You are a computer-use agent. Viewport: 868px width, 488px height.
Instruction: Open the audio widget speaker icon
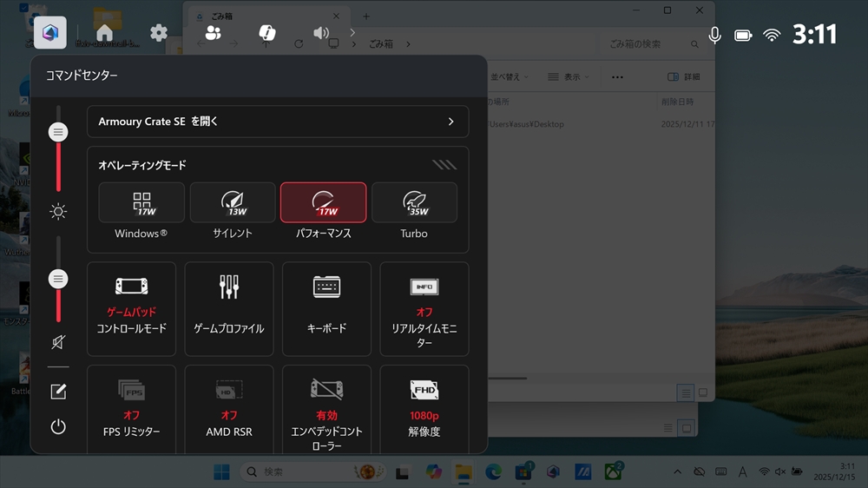pos(321,33)
